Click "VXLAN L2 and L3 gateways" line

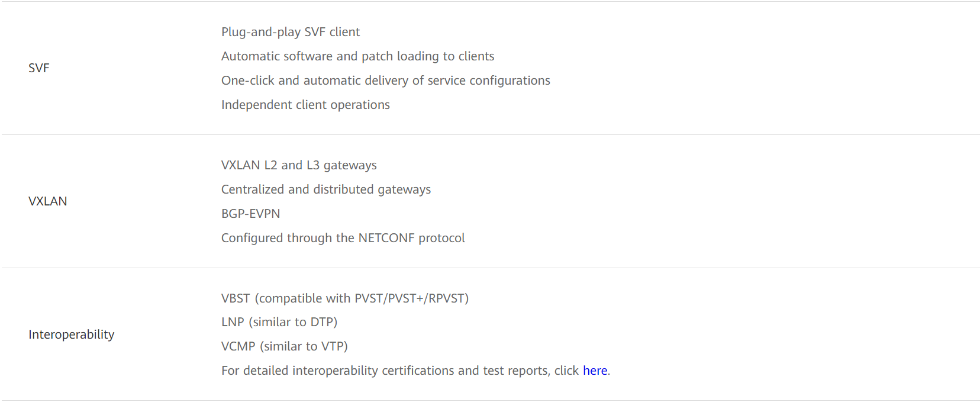point(299,165)
